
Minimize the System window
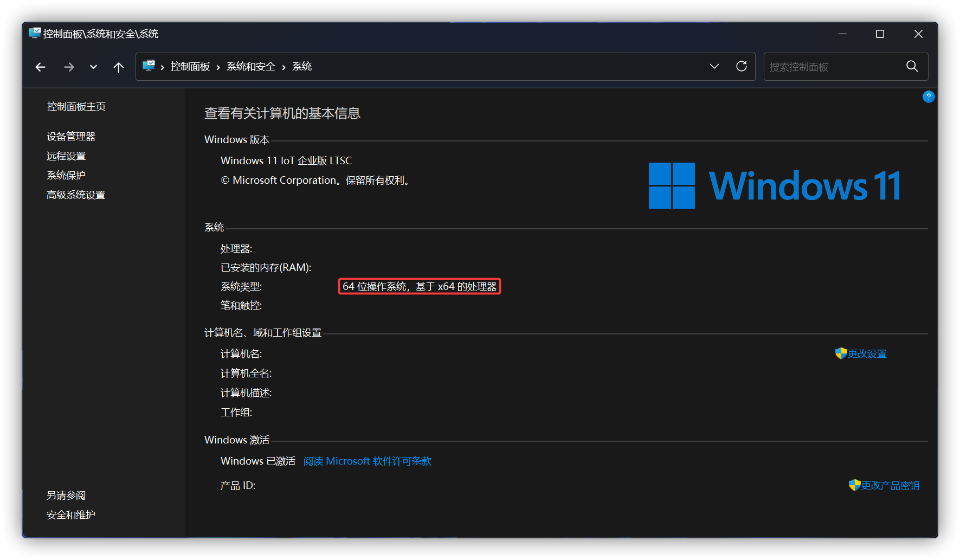pos(842,34)
